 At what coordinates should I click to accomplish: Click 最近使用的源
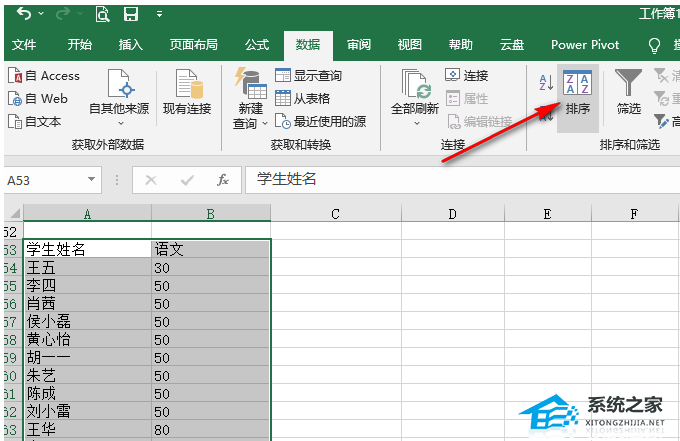click(320, 122)
